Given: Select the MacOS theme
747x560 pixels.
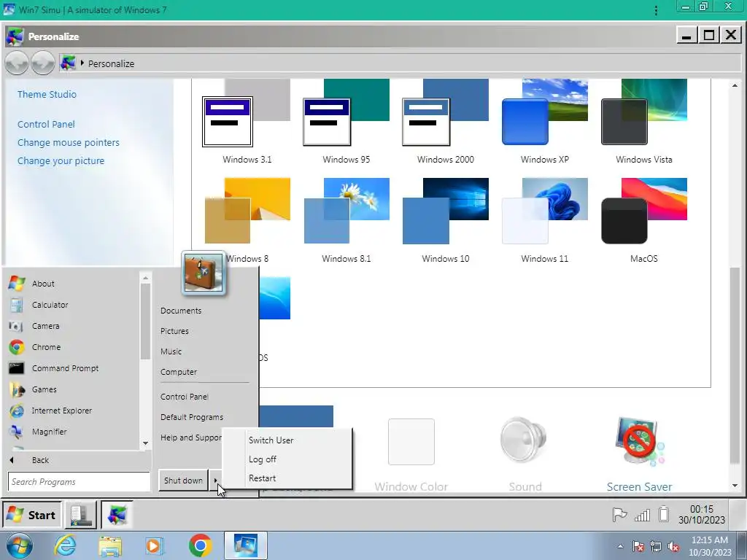Looking at the screenshot, I should pos(644,220).
